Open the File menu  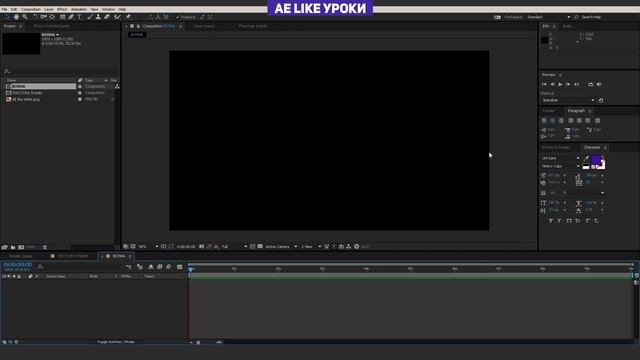click(4, 9)
